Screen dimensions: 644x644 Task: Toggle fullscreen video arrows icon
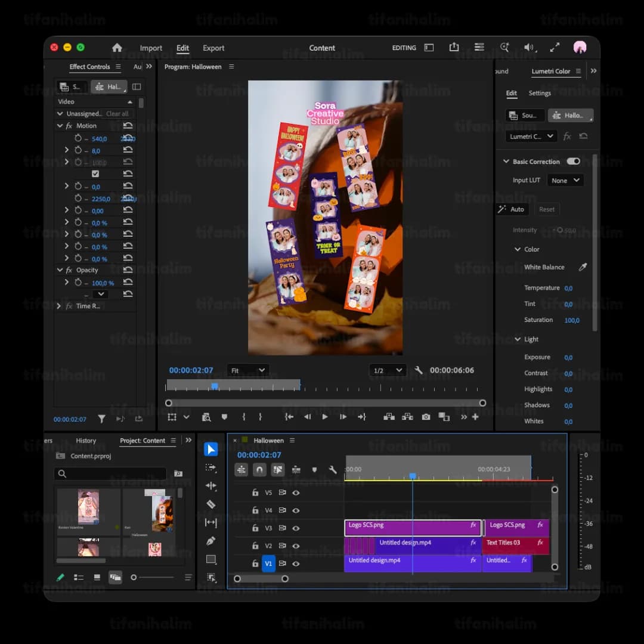[555, 48]
